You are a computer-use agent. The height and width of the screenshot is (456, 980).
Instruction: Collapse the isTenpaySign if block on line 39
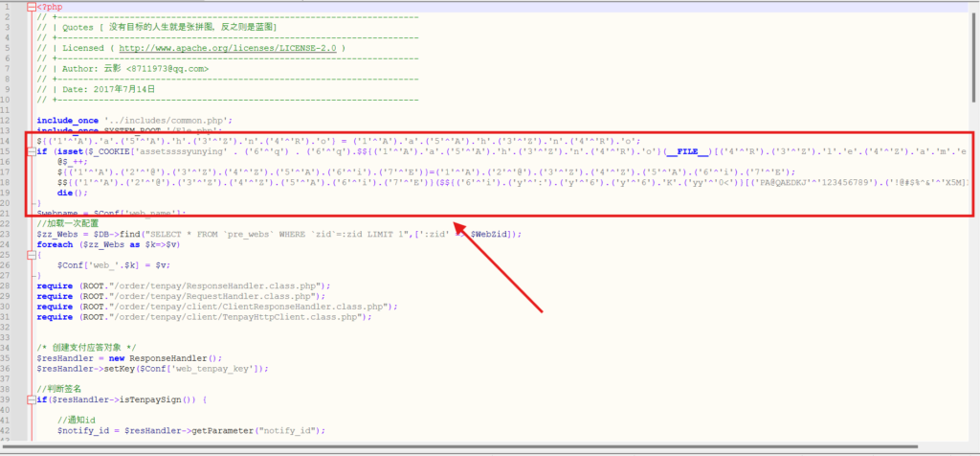tap(32, 399)
